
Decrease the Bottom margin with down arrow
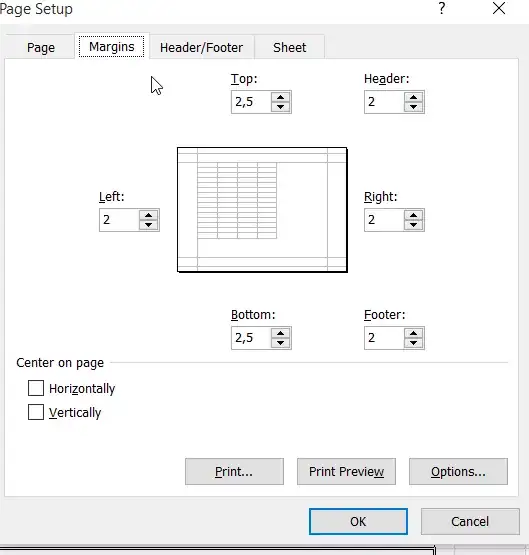[281, 343]
